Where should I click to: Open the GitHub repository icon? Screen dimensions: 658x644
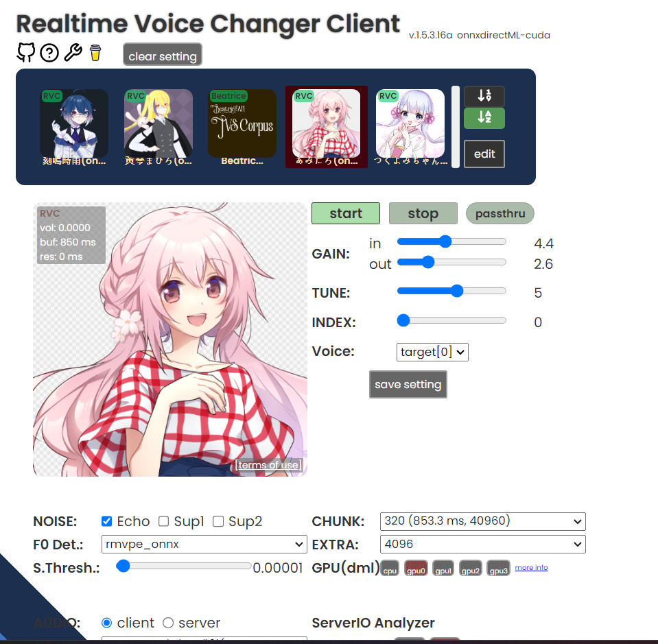[25, 53]
